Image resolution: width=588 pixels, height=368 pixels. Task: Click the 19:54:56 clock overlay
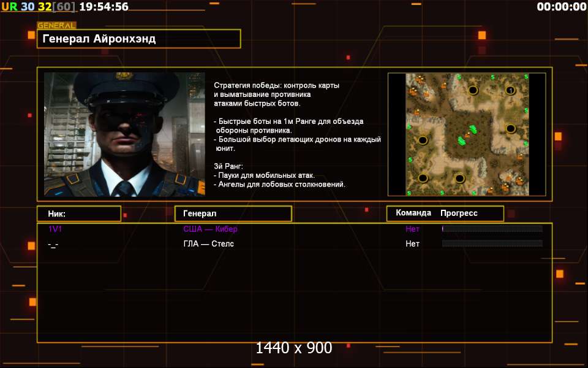[104, 6]
